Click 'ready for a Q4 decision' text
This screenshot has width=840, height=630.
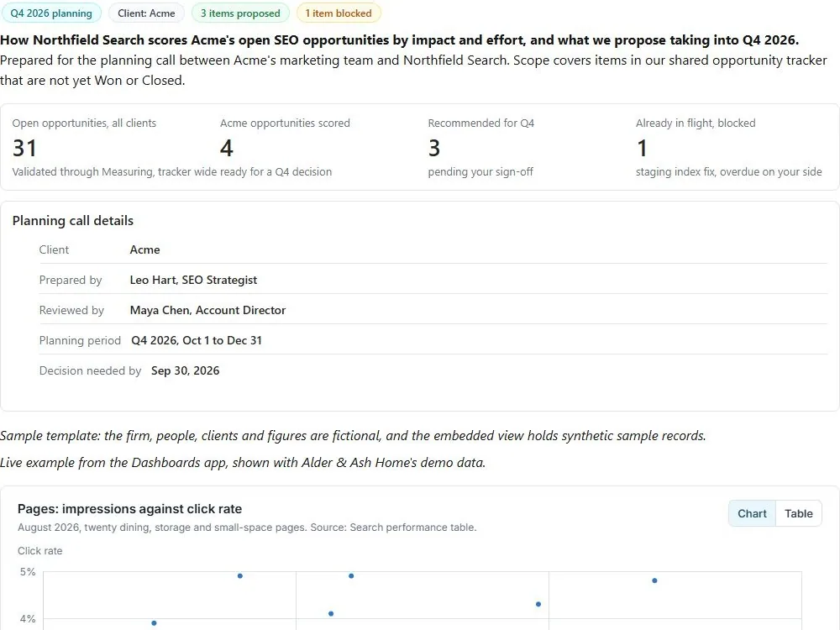tap(276, 172)
